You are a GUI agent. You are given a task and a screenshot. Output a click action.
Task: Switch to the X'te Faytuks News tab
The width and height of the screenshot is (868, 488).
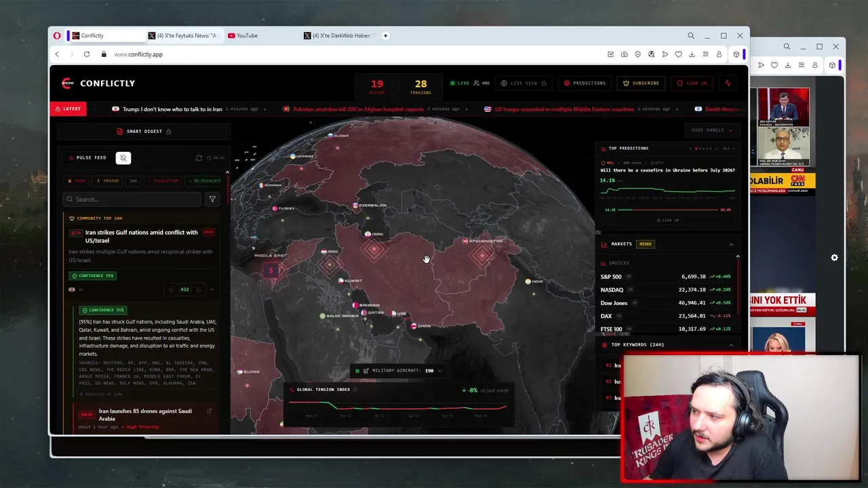coord(185,36)
